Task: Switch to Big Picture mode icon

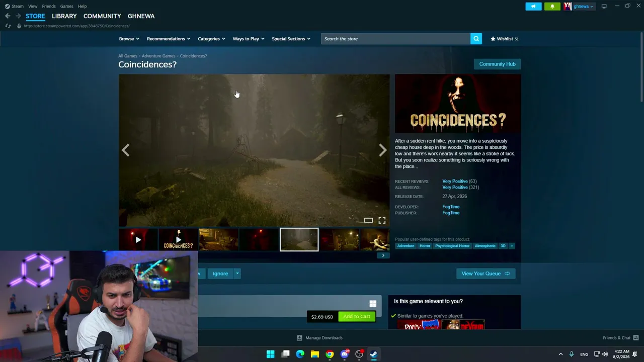Action: [604, 6]
